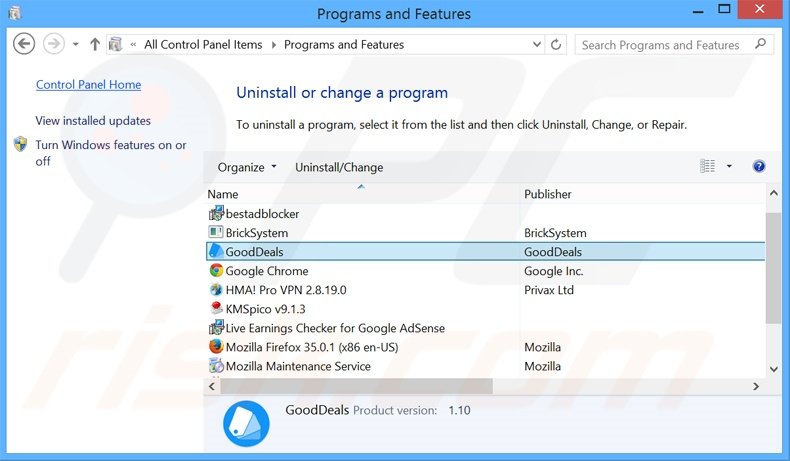Click the GoodDeals row icon
The image size is (790, 461).
pyautogui.click(x=216, y=251)
